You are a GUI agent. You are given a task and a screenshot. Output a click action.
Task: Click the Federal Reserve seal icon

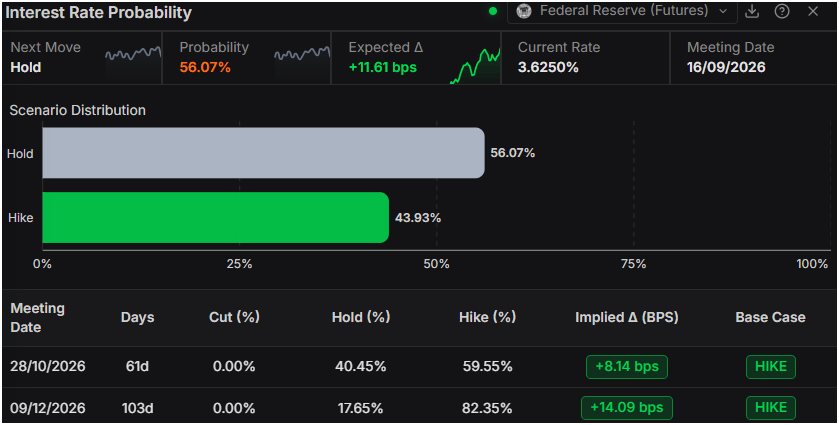524,11
